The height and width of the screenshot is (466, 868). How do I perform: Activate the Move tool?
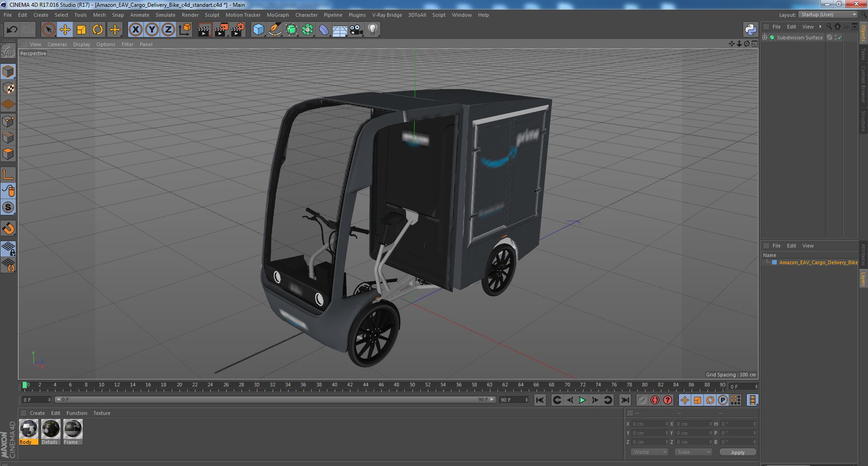(x=65, y=30)
